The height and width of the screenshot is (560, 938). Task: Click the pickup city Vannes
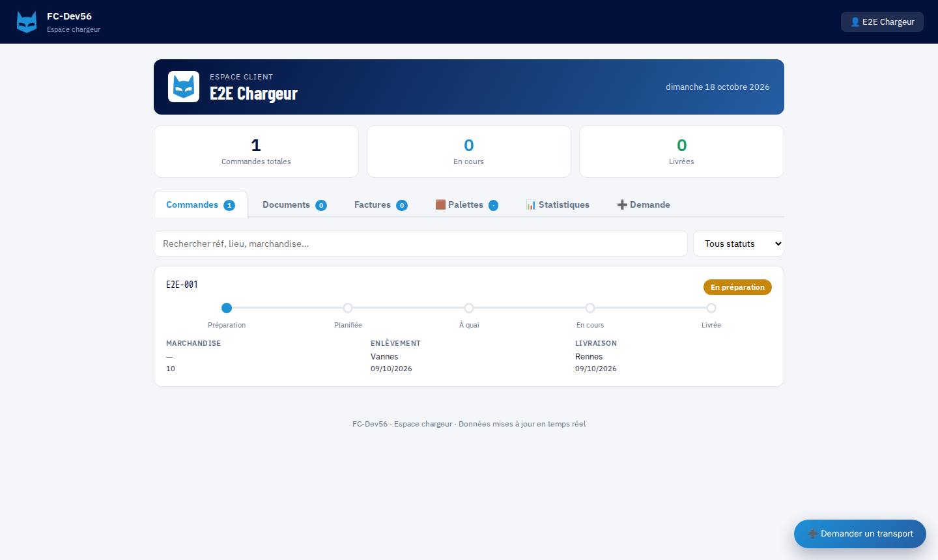[x=384, y=356]
